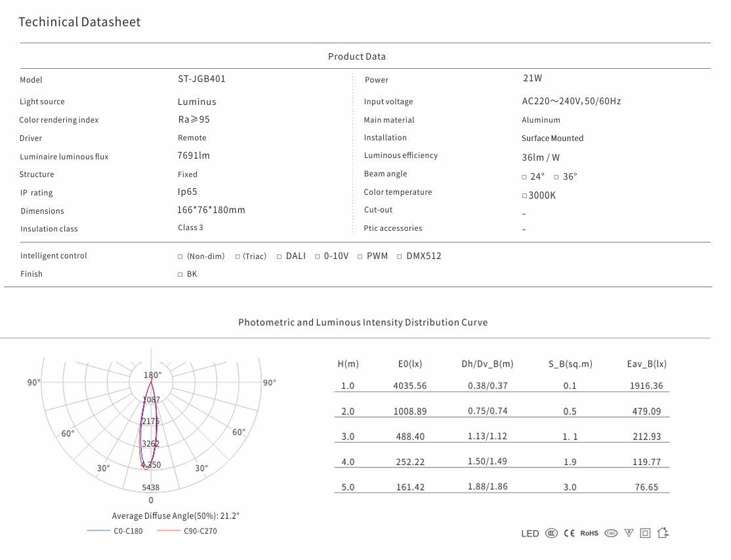The height and width of the screenshot is (560, 731).
Task: Click the RoHS compliance mark
Action: tap(589, 534)
